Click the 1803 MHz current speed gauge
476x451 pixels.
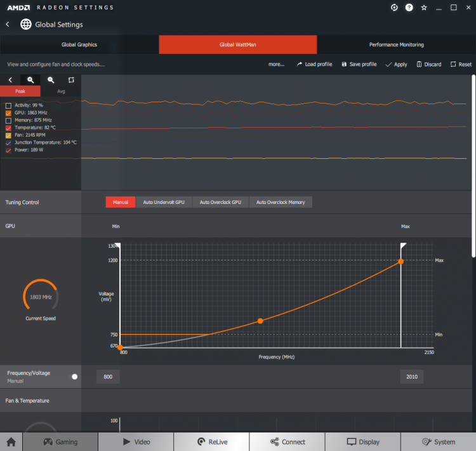pos(41,296)
